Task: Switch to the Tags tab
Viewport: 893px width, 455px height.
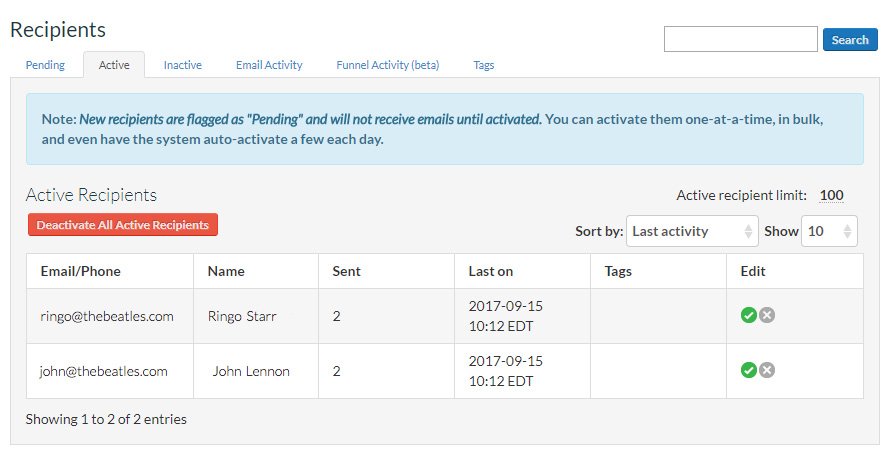Action: [484, 65]
